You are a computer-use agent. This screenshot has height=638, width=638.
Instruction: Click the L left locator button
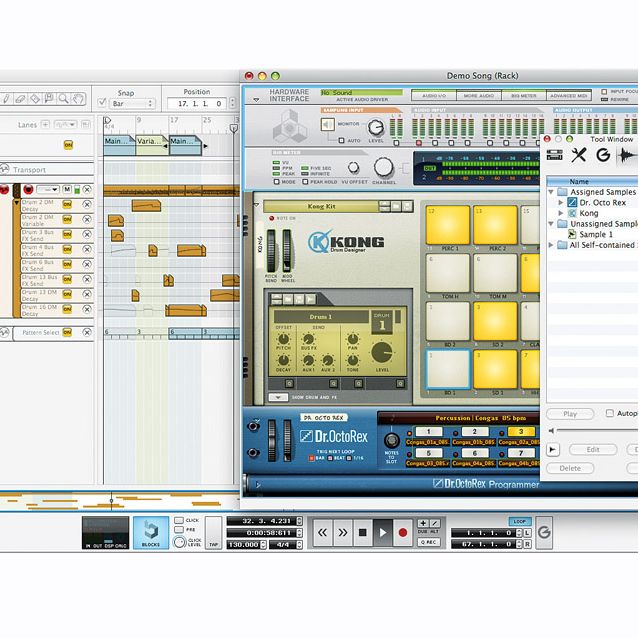coord(527,533)
